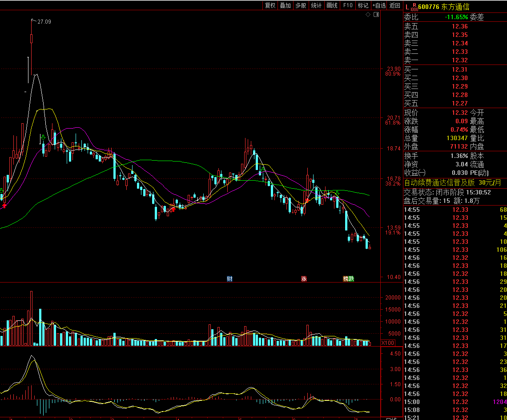Select the 买二 12.30 quote row
The height and width of the screenshot is (420, 507).
[x=455, y=78]
